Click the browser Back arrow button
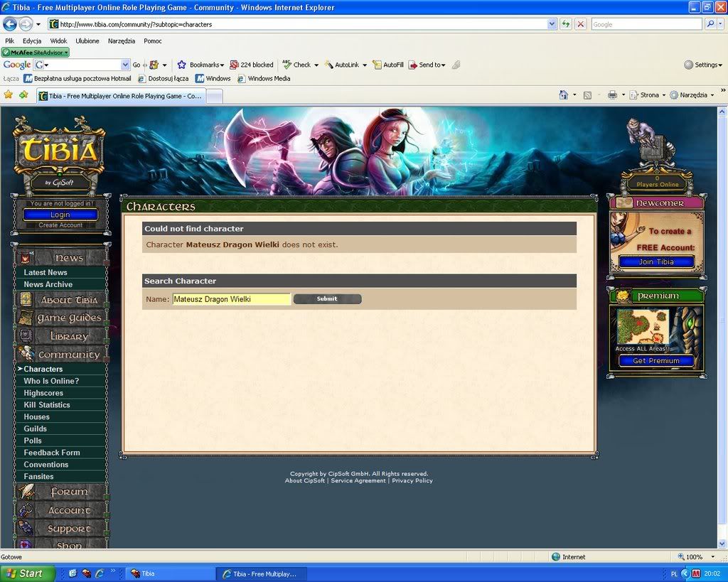 (x=10, y=23)
